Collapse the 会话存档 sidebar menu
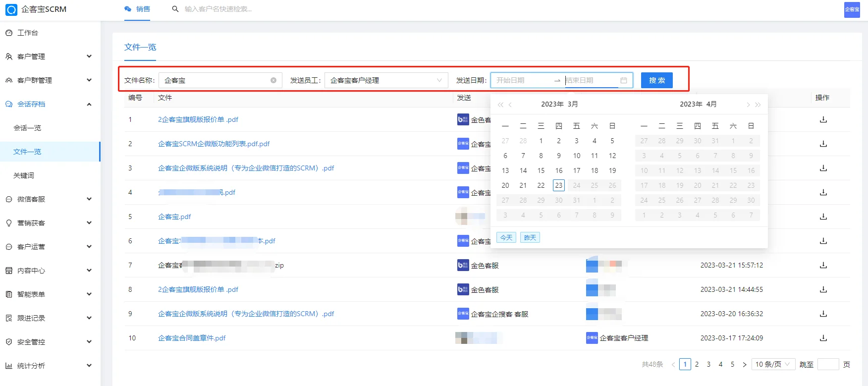Screen dimensions: 868x386 pyautogui.click(x=50, y=104)
